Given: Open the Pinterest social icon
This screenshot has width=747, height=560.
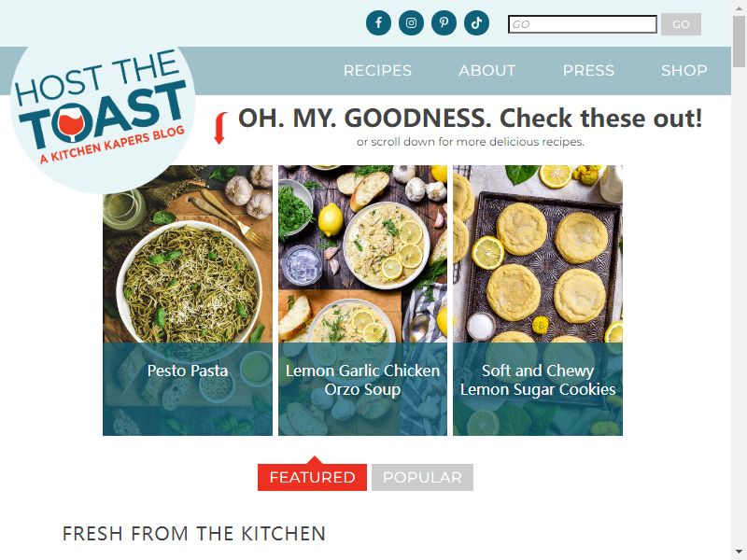Looking at the screenshot, I should [444, 22].
